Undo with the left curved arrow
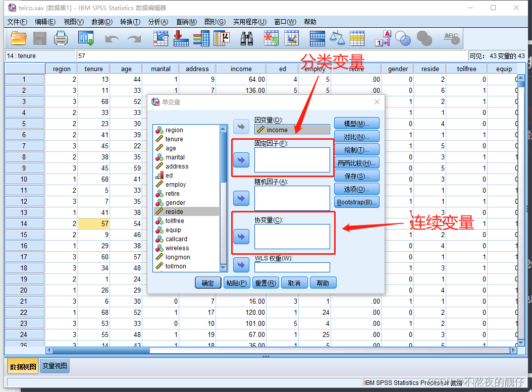532x392 pixels. (x=112, y=39)
